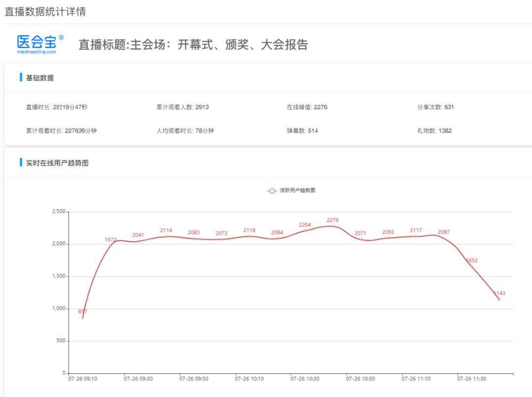Screen dimensions: 532x397
Task: Select the 实时在线用户趋势图 section header
Action: [57, 163]
